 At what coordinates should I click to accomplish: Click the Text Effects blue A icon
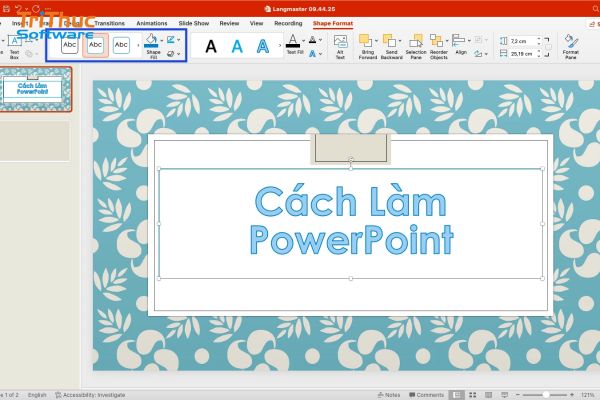click(313, 54)
